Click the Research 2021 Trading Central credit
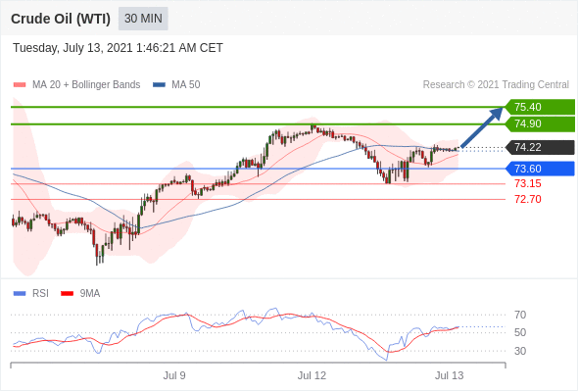 (496, 85)
